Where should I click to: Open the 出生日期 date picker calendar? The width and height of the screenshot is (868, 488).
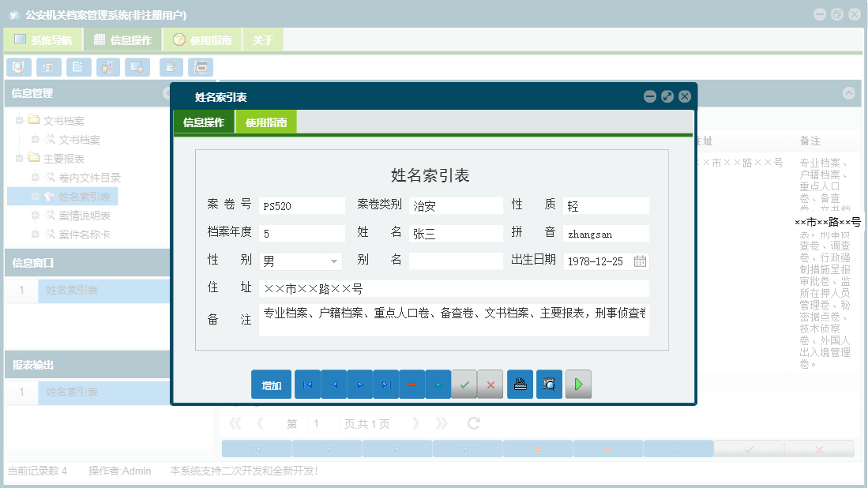(x=640, y=261)
